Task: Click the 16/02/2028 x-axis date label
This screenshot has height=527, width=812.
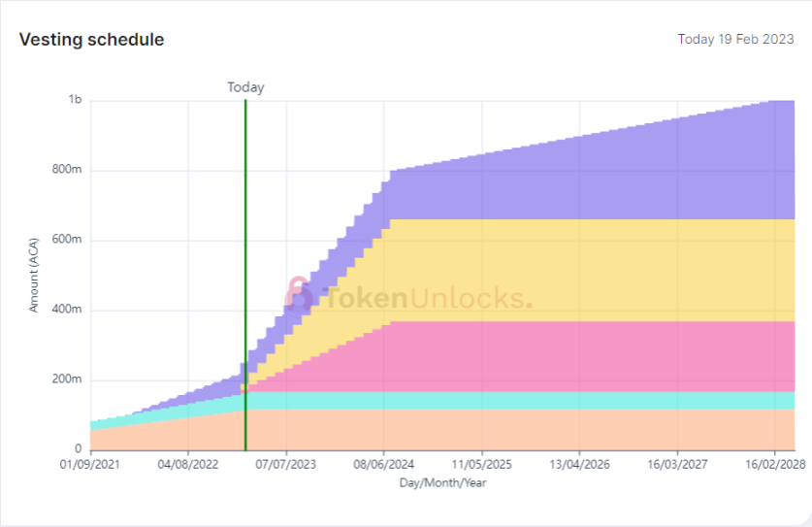Action: click(x=775, y=465)
